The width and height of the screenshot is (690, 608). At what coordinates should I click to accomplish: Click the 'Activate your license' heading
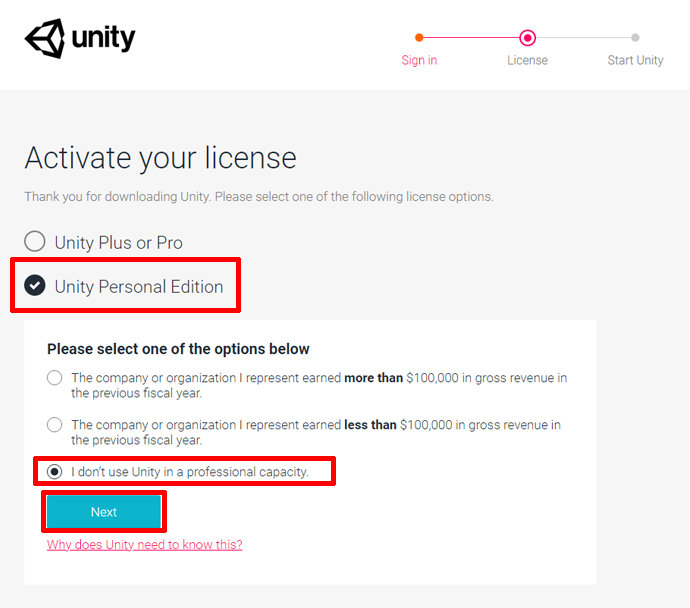click(160, 158)
